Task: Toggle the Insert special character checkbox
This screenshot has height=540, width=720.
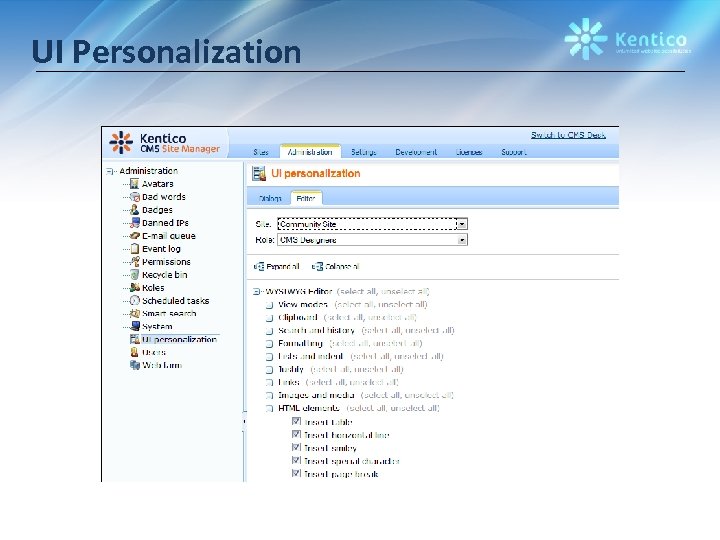Action: point(296,460)
